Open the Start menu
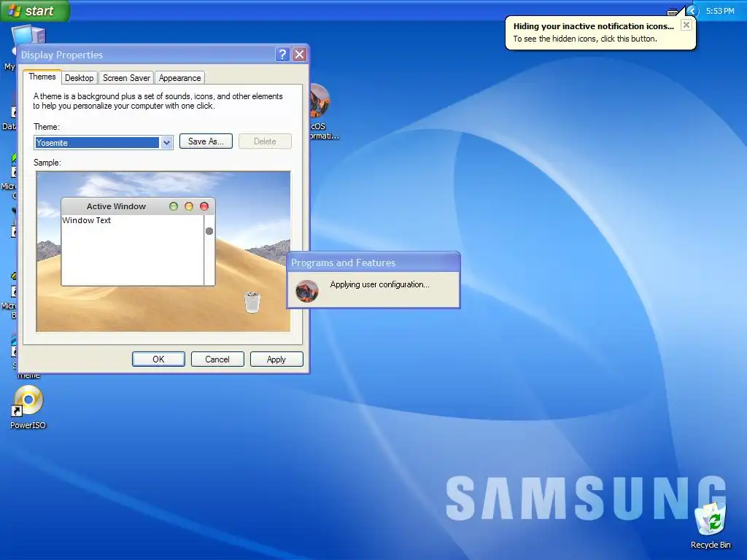Image resolution: width=747 pixels, height=560 pixels. pyautogui.click(x=35, y=10)
